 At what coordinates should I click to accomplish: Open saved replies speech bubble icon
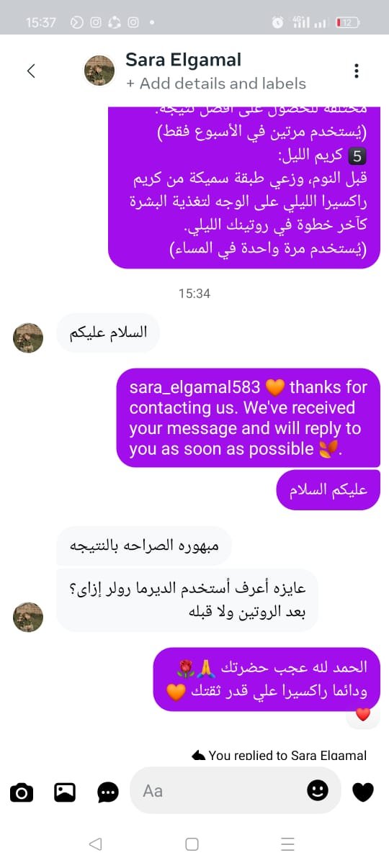[108, 792]
